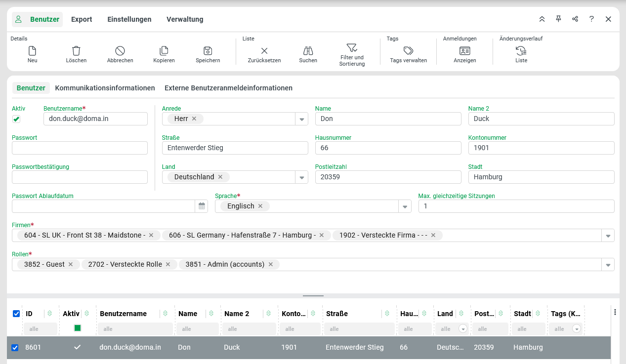Screen dimensions: 626x364
Task: Remove the 3852 - Guest role tag
Action: point(71,265)
